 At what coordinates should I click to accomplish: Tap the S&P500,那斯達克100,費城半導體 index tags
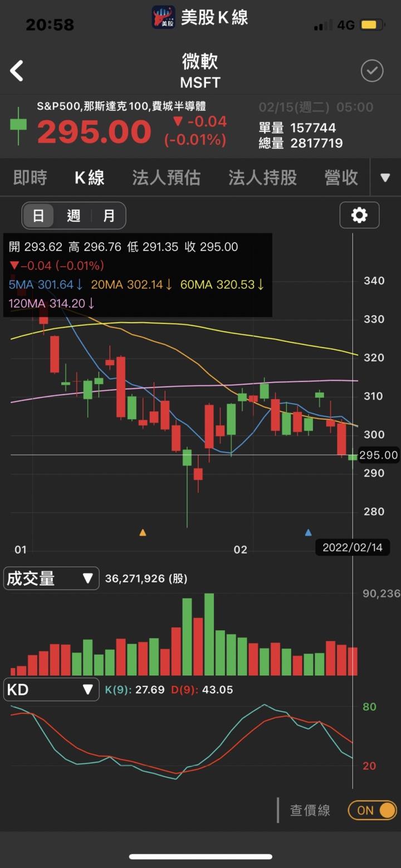(x=121, y=106)
